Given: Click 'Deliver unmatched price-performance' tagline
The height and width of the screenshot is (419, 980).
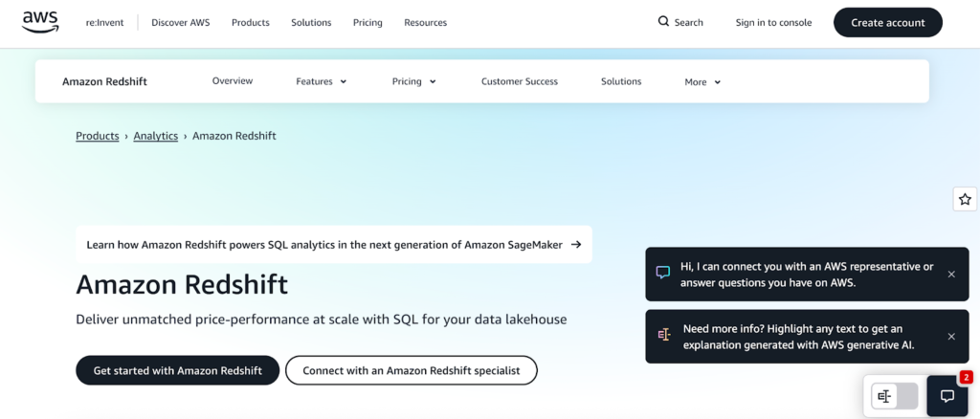Looking at the screenshot, I should (322, 320).
